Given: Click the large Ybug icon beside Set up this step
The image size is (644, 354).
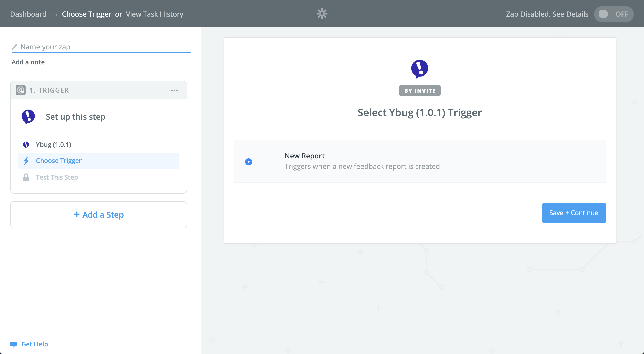Looking at the screenshot, I should [x=28, y=117].
